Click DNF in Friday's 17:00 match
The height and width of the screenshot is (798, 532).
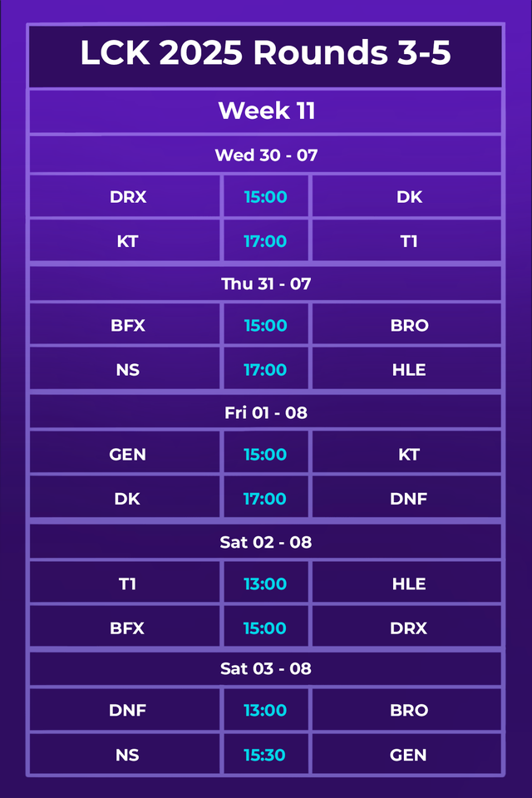click(408, 499)
